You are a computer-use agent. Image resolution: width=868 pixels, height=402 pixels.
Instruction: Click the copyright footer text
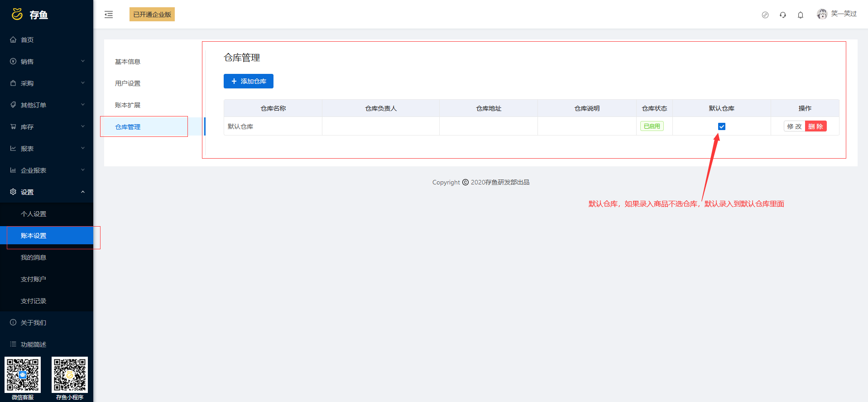tap(481, 182)
